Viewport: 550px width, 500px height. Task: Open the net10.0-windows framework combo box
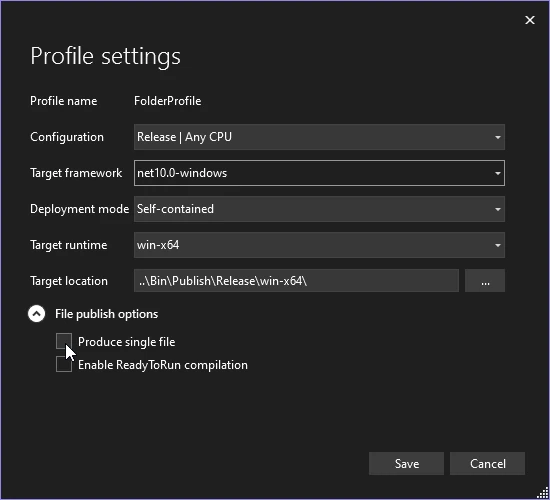tap(319, 173)
